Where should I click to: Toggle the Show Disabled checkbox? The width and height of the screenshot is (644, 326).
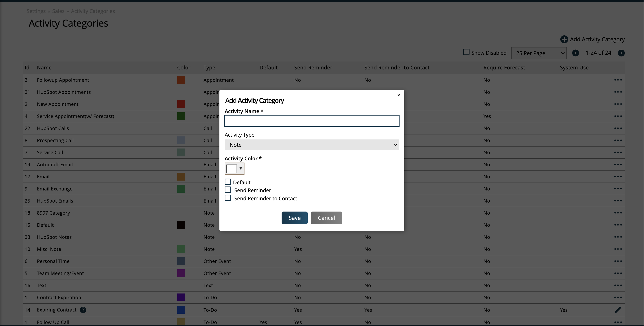[466, 52]
